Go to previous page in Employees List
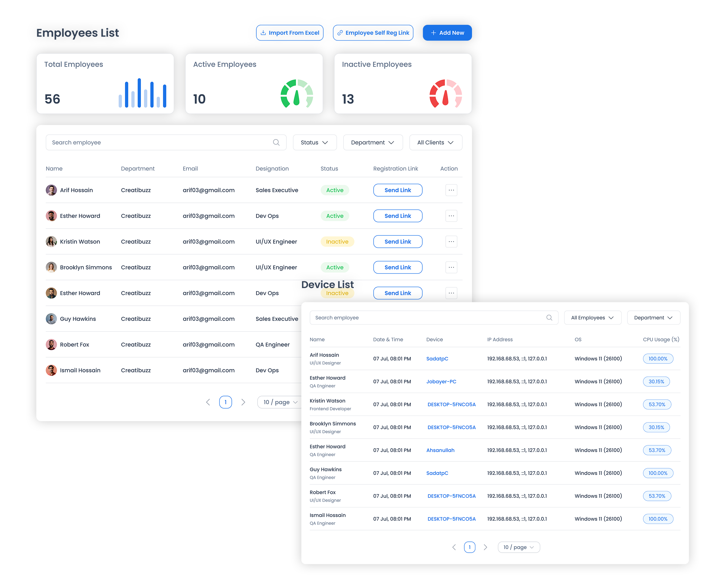724x588 pixels. pos(208,402)
